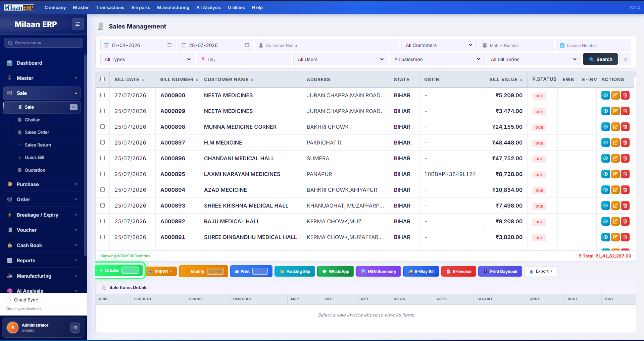This screenshot has height=341, width=644.
Task: Click the E-Way Bill button
Action: 421,271
